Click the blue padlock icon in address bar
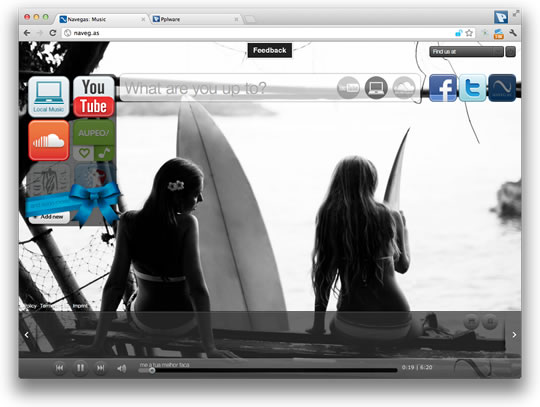540x407 pixels. [x=458, y=33]
